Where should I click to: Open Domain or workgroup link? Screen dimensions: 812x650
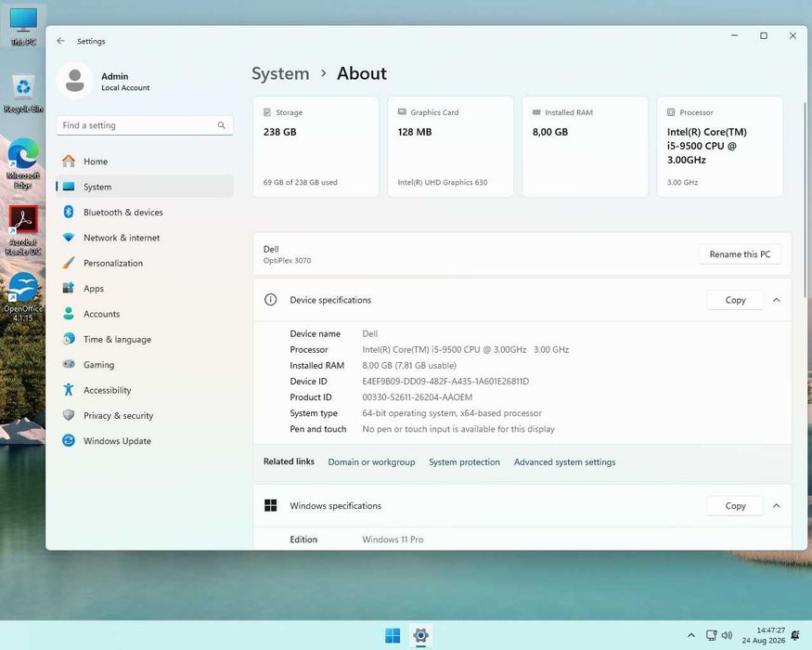coord(371,461)
